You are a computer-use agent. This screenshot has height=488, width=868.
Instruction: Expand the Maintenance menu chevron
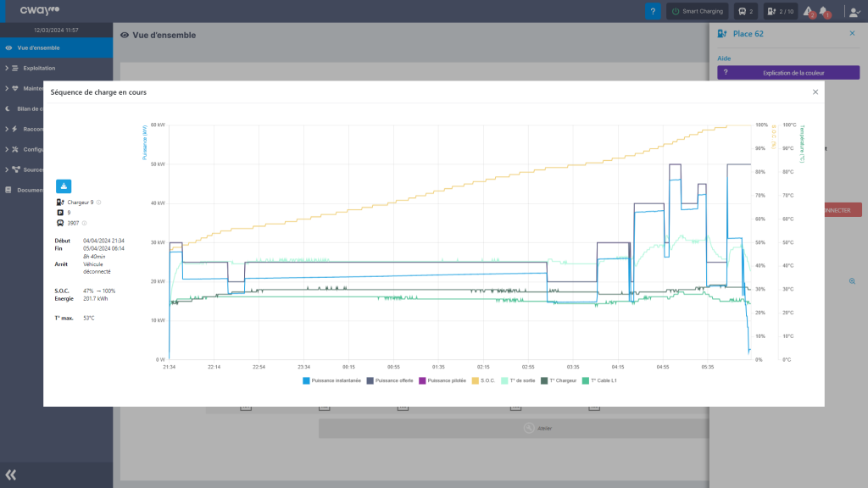(7, 88)
